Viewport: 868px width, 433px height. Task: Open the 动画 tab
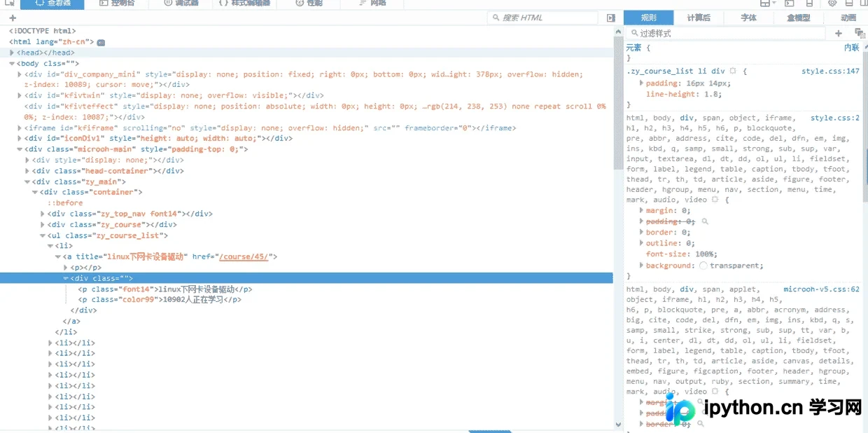(848, 18)
